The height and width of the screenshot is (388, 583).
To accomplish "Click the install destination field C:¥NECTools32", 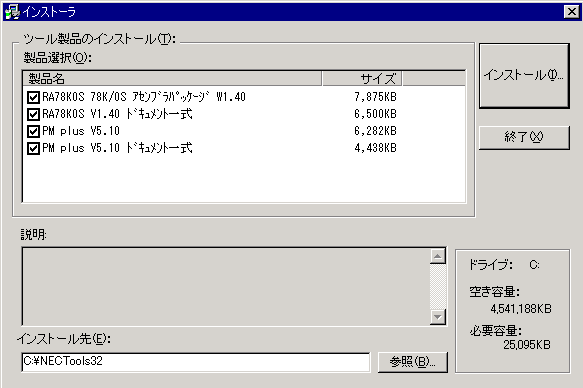I will tap(196, 362).
